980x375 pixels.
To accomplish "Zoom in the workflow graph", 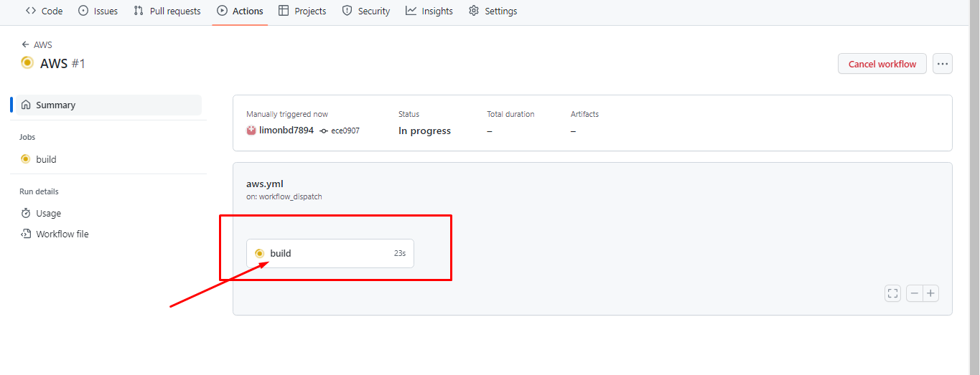I will coord(931,293).
